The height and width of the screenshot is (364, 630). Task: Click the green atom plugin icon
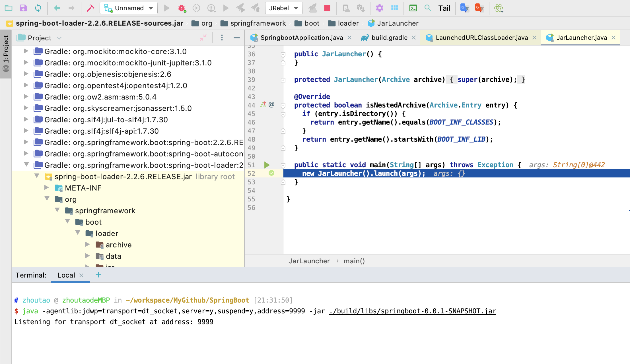click(x=499, y=8)
